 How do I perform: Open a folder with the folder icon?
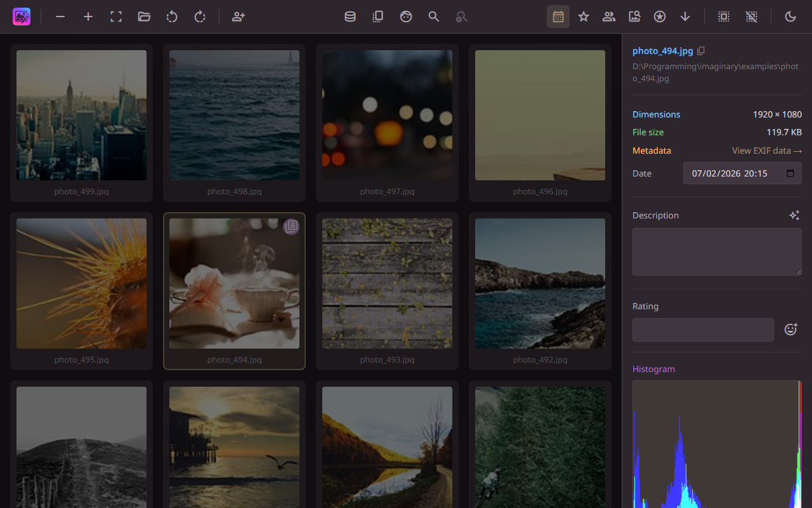[144, 17]
